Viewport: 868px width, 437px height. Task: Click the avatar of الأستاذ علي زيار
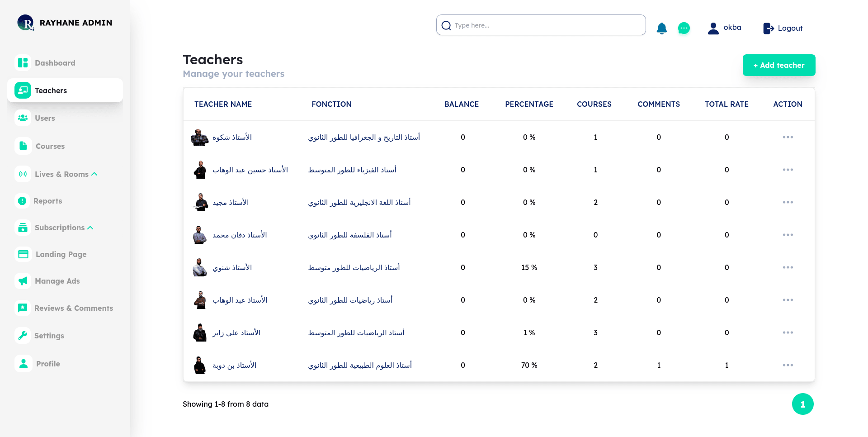(x=200, y=333)
